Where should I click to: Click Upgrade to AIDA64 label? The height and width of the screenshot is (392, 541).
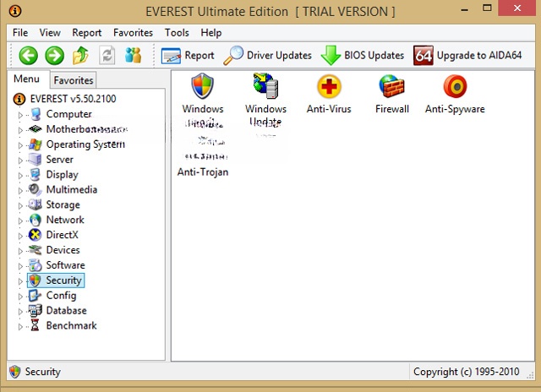coord(479,55)
